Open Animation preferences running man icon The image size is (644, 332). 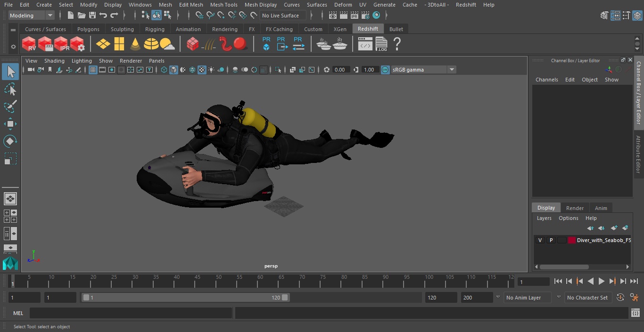(634, 298)
